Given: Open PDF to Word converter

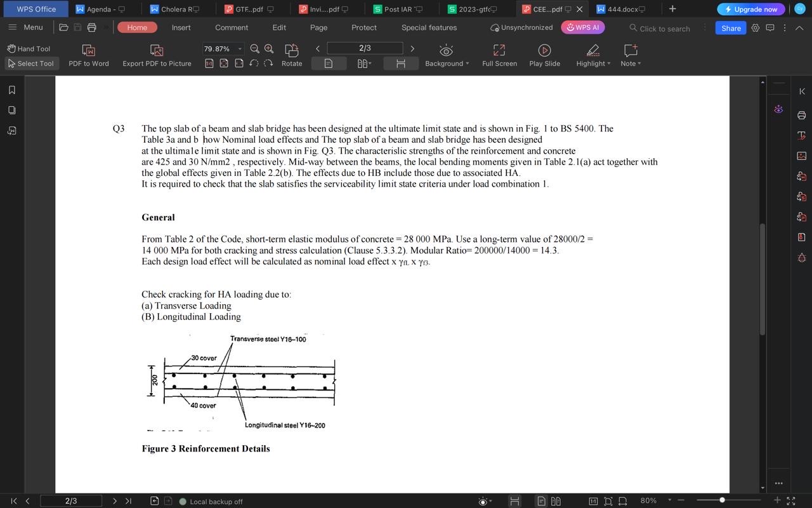Looking at the screenshot, I should (x=88, y=56).
